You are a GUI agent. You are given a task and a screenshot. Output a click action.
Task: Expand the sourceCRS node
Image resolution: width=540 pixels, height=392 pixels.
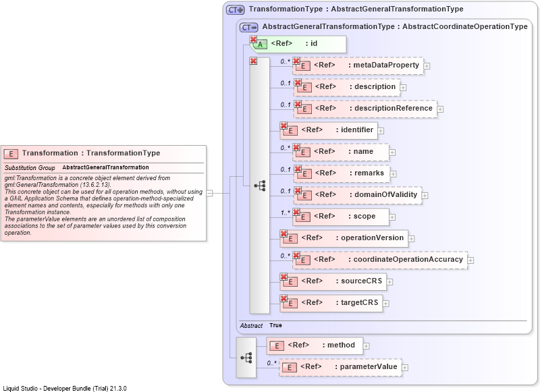tap(389, 282)
